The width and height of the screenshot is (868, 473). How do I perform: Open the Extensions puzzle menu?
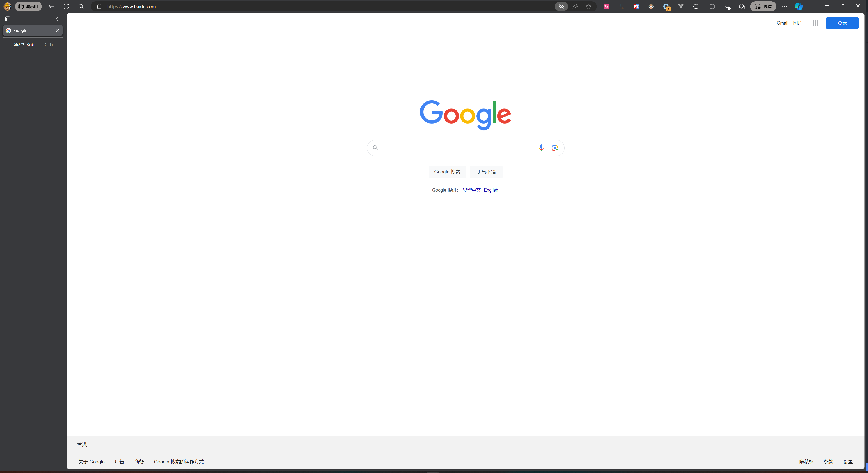tap(696, 6)
